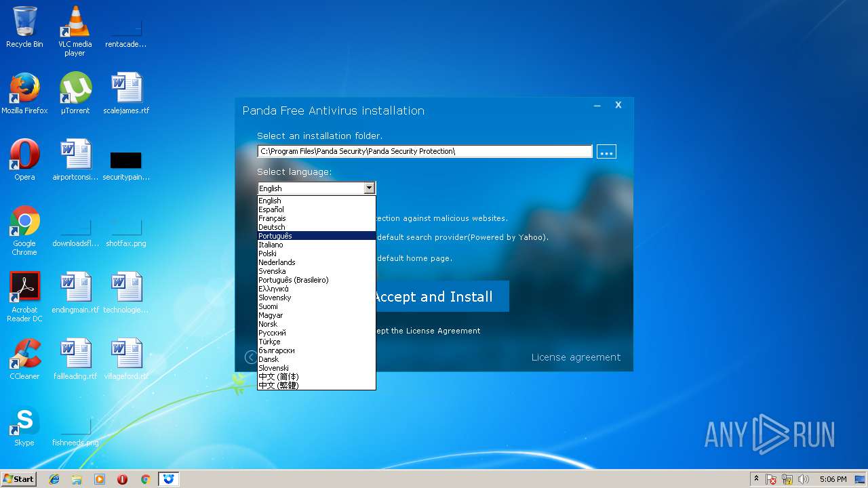Select Dansk language option

[317, 359]
